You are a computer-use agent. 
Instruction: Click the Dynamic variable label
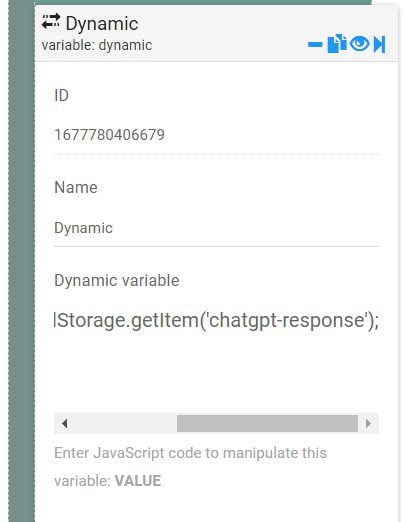[117, 280]
